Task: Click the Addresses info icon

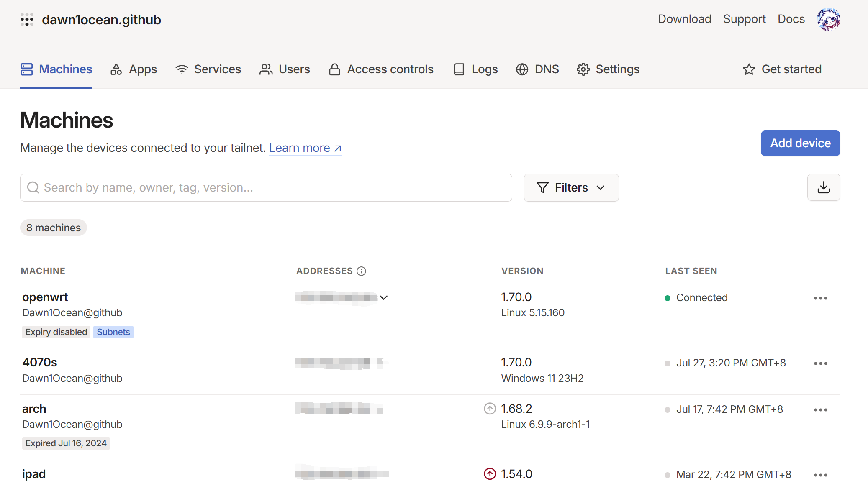Action: (x=361, y=271)
